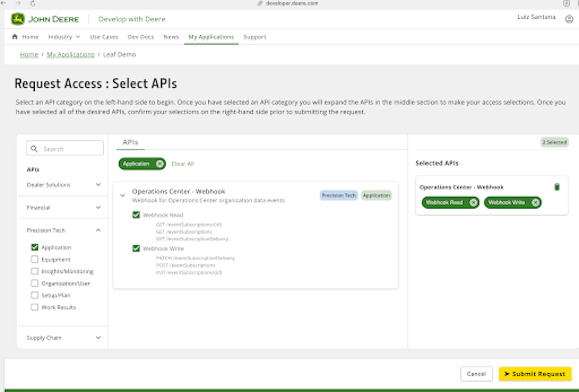This screenshot has height=392, width=579.
Task: Click Home text in the top navigation
Action: (x=30, y=37)
